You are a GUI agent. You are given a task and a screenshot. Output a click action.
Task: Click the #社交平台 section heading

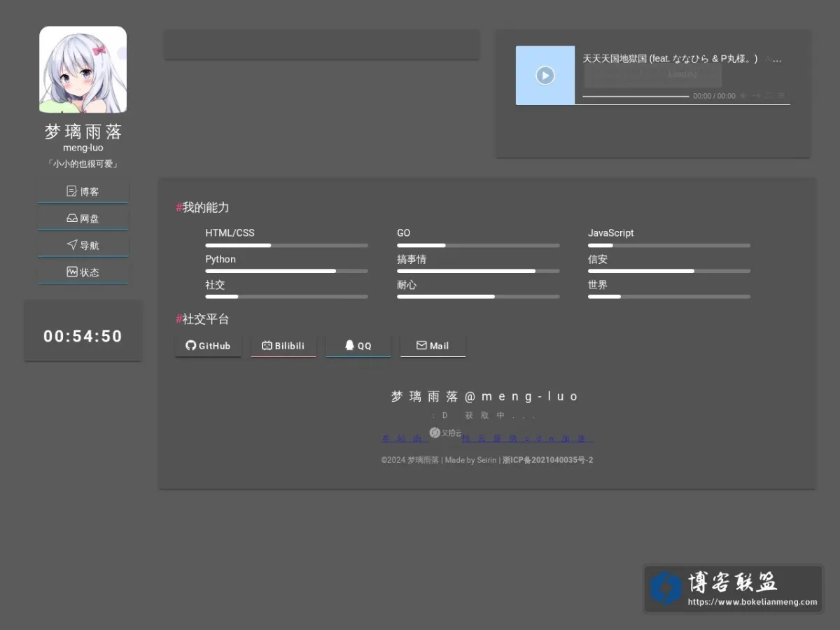pyautogui.click(x=202, y=319)
